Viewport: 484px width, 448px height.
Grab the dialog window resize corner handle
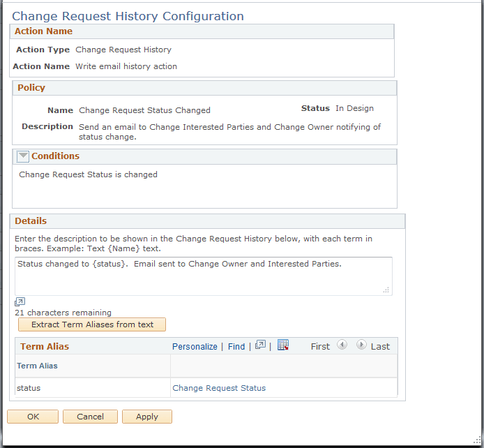pos(477,440)
